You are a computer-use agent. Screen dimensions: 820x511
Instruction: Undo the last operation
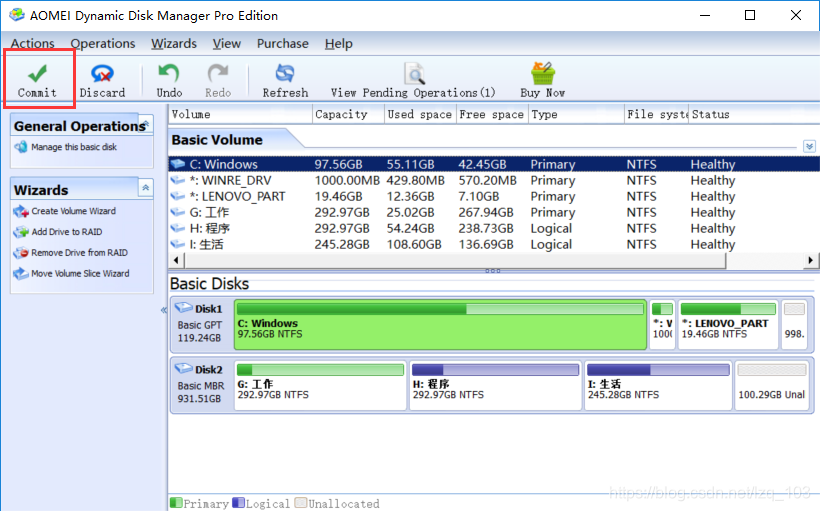coord(169,81)
